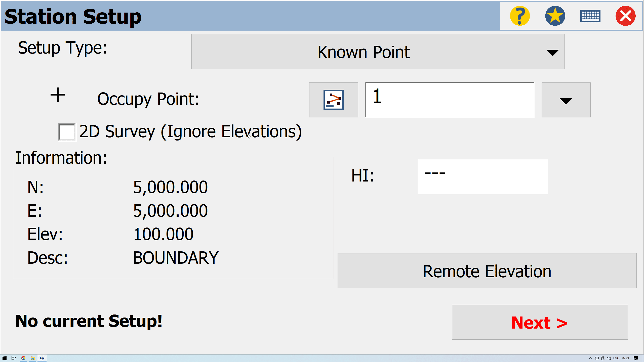The width and height of the screenshot is (644, 362).
Task: Enable 2D Survey (Ignore Elevations) checkbox
Action: coord(67,132)
